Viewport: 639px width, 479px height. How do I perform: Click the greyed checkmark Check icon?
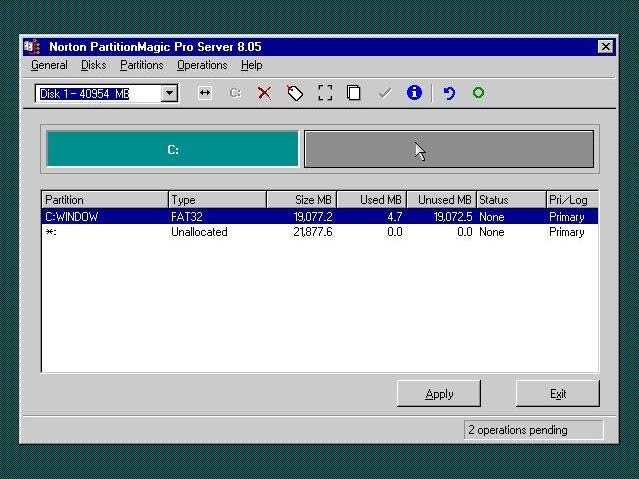pos(385,93)
